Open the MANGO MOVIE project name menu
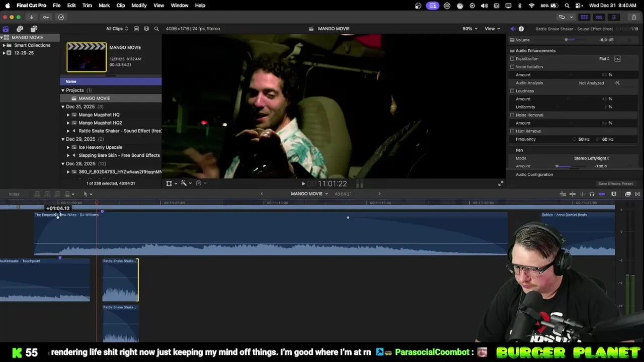This screenshot has height=362, width=644. (x=309, y=194)
